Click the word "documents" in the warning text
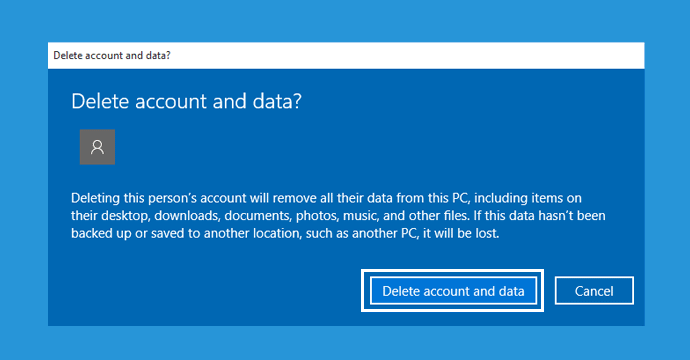The image size is (690, 360). tap(258, 216)
